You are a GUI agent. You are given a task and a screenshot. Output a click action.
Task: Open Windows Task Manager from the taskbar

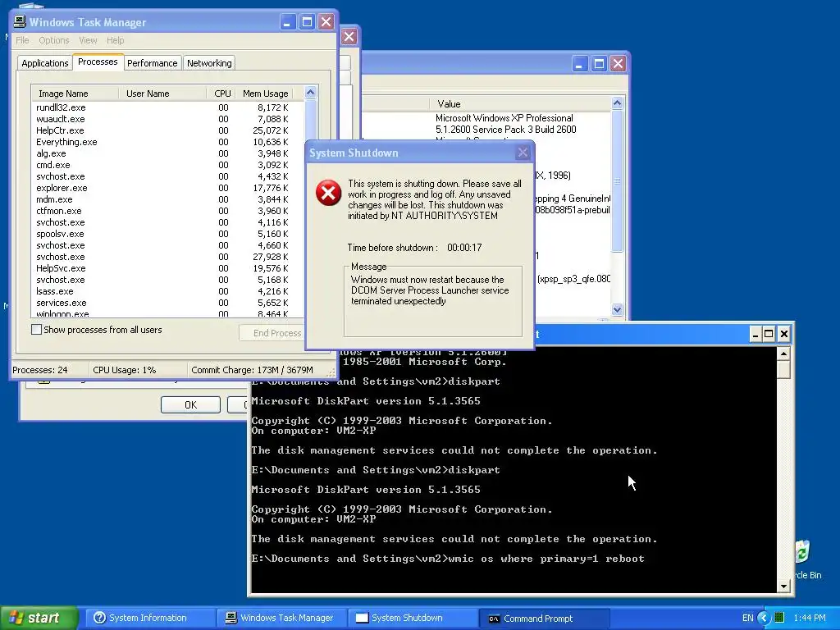tap(281, 618)
